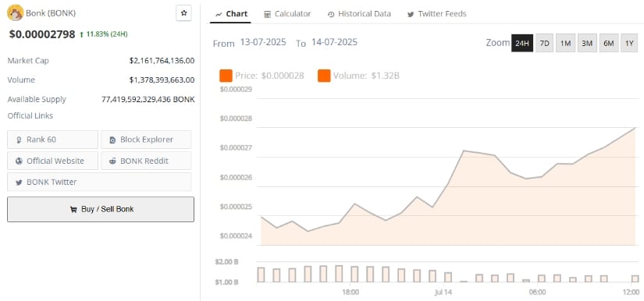Viewport: 644px width, 301px height.
Task: Click the star favorite icon
Action: [x=183, y=13]
